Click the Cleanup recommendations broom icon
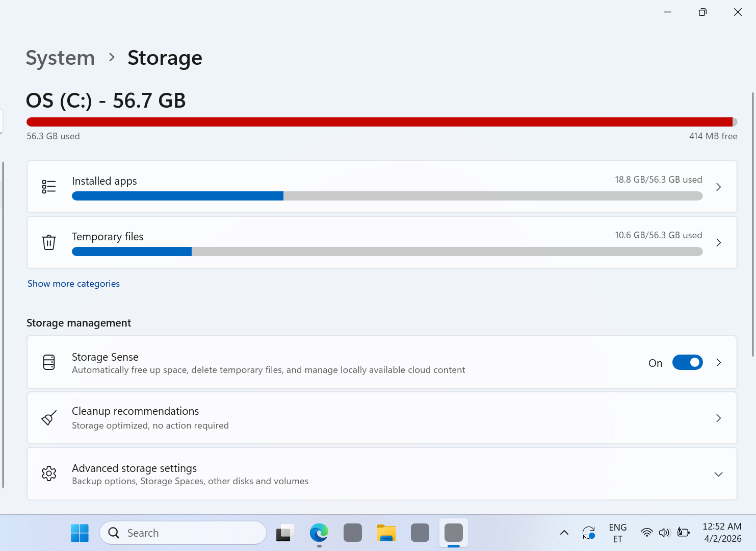Screen dimensions: 756x551 tap(49, 418)
